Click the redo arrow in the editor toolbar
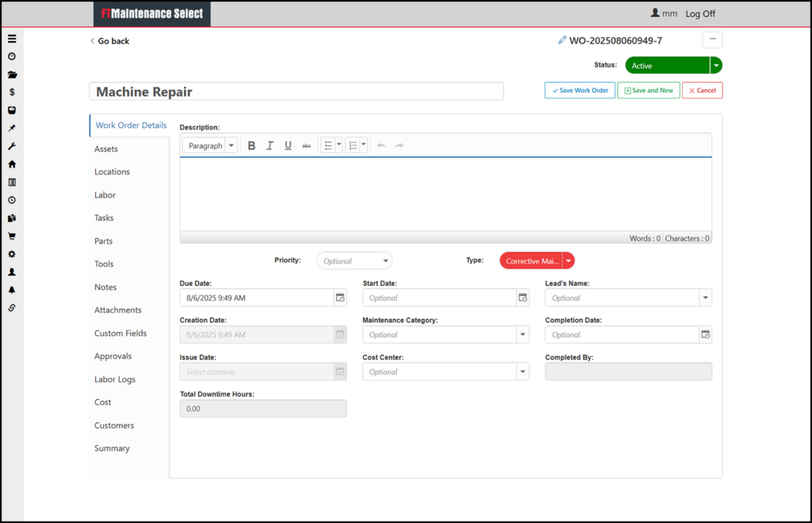Viewport: 812px width, 523px height. coord(400,146)
